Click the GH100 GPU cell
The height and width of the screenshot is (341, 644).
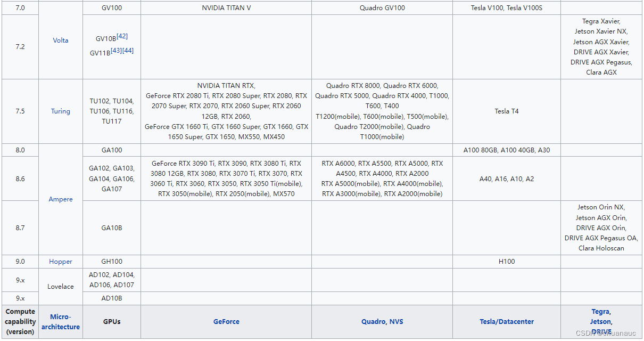(112, 262)
